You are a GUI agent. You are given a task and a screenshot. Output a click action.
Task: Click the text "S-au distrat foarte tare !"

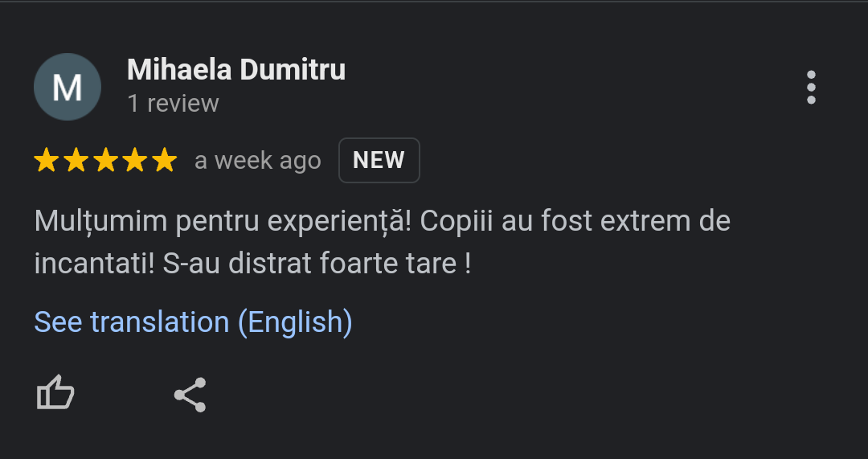coord(317,264)
